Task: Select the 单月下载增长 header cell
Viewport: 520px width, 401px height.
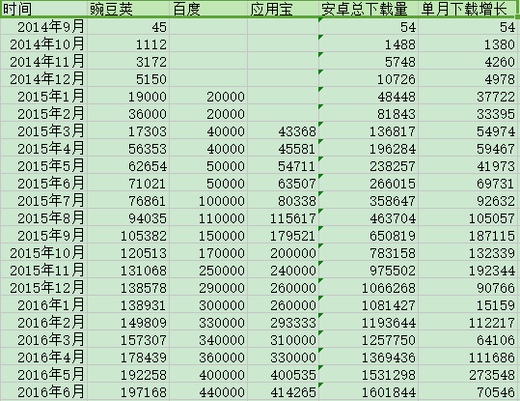Action: 468,9
